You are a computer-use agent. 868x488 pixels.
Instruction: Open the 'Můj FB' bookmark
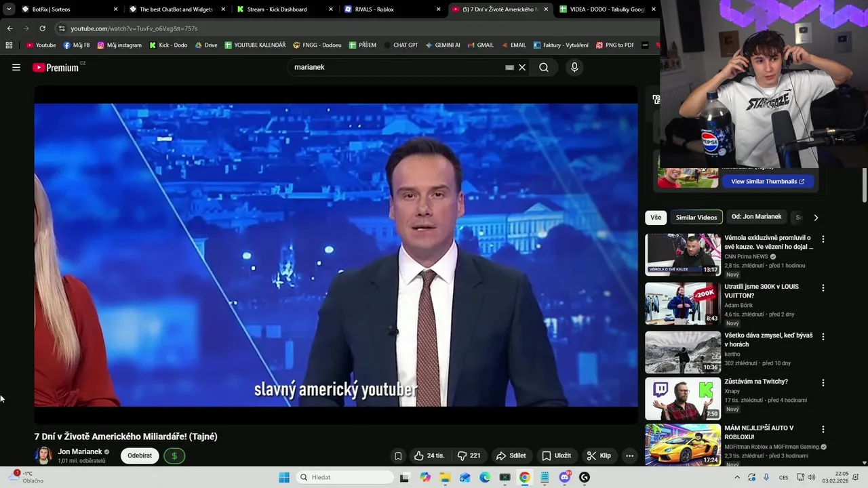pyautogui.click(x=76, y=45)
